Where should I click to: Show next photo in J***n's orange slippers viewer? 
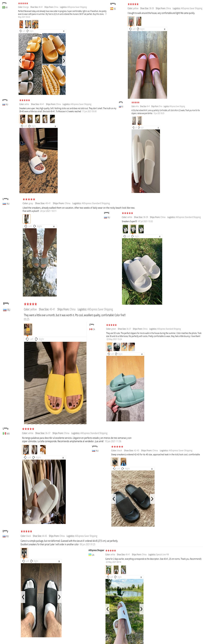tap(64, 60)
